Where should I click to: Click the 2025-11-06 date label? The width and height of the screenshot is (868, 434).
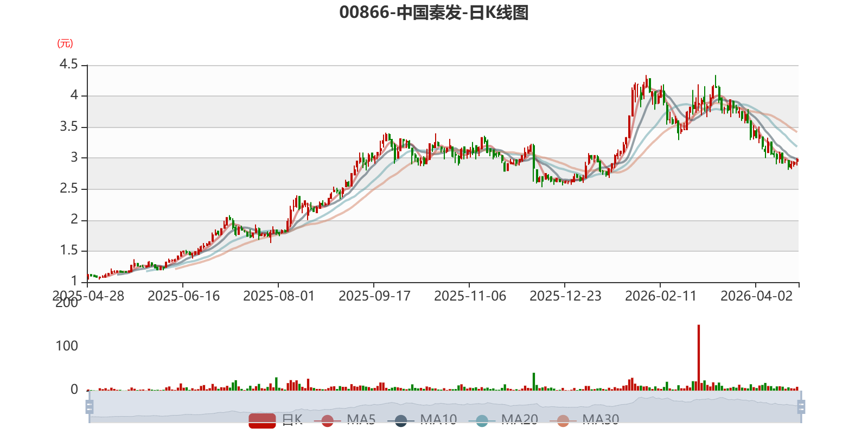pyautogui.click(x=470, y=296)
